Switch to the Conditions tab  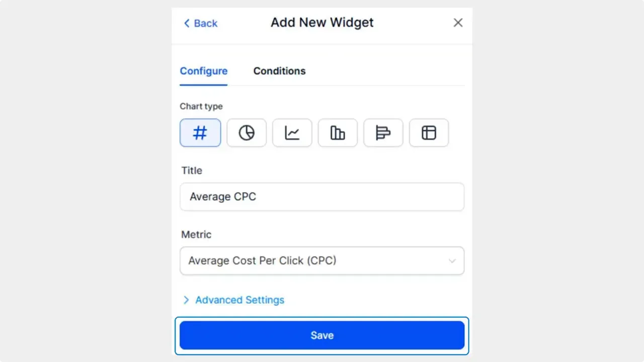pyautogui.click(x=279, y=71)
